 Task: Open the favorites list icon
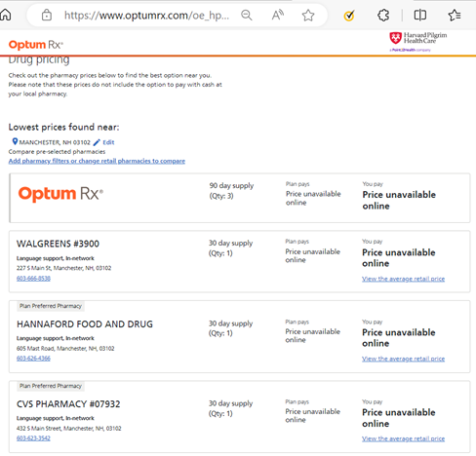[455, 15]
